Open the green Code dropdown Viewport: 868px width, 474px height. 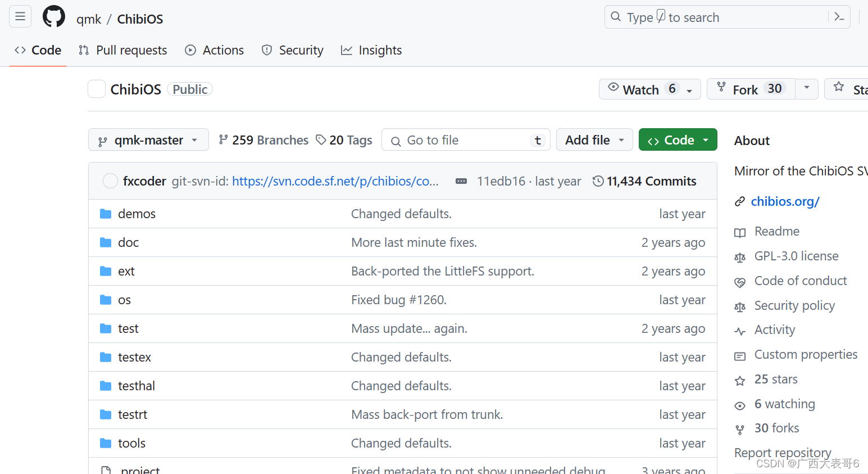point(678,139)
